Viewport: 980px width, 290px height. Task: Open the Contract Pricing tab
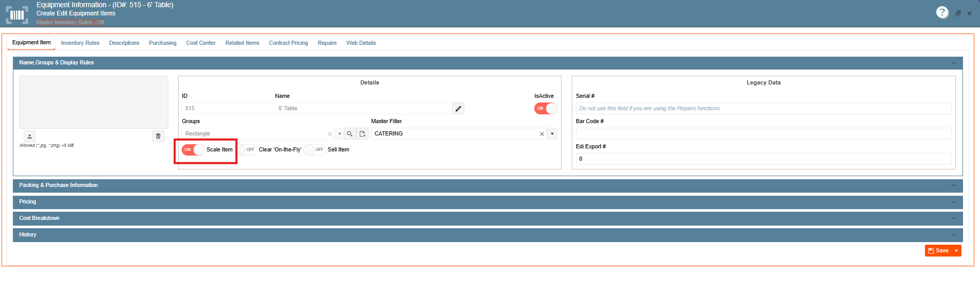point(288,43)
